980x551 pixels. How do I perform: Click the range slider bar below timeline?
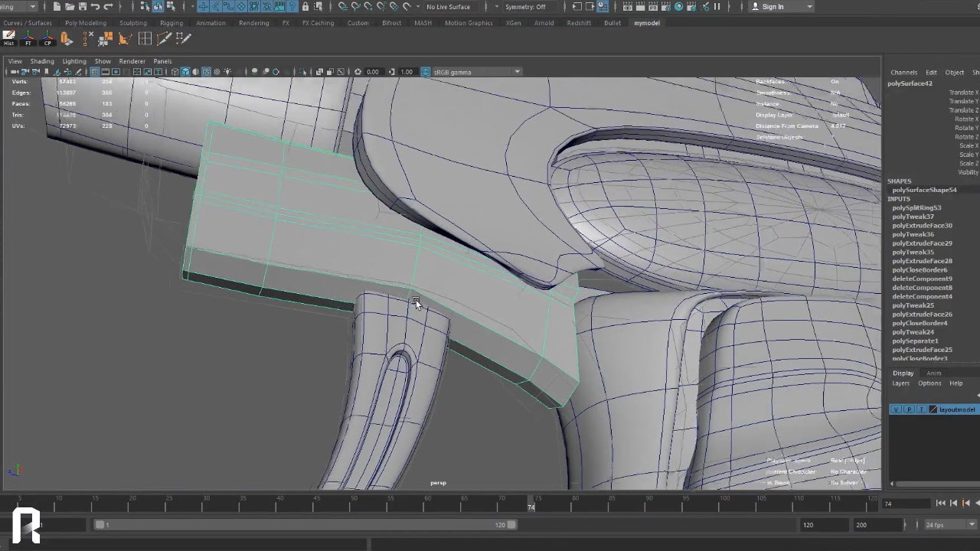(306, 525)
